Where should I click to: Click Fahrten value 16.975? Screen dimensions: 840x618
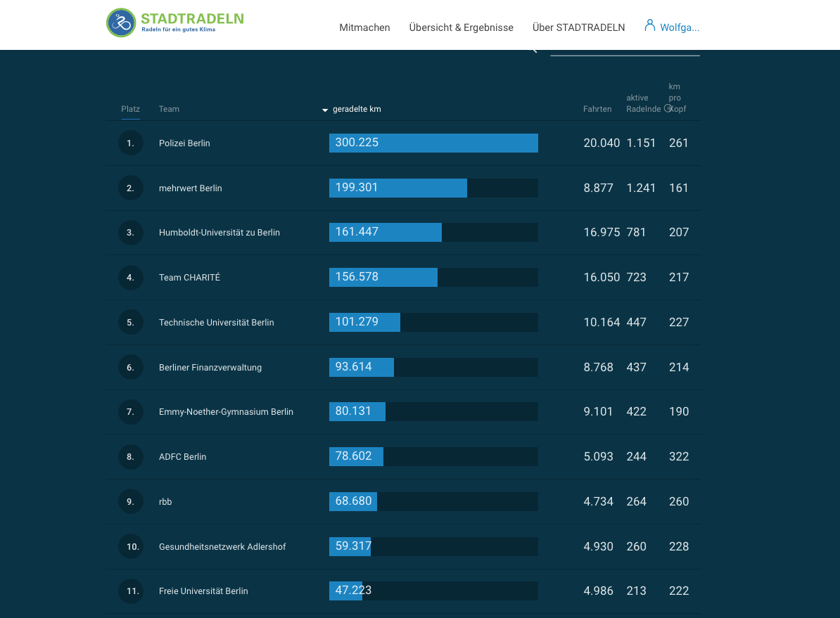[x=602, y=233]
